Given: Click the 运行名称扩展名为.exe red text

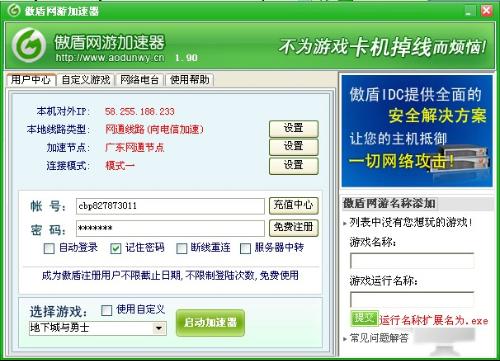Looking at the screenshot, I should [434, 320].
